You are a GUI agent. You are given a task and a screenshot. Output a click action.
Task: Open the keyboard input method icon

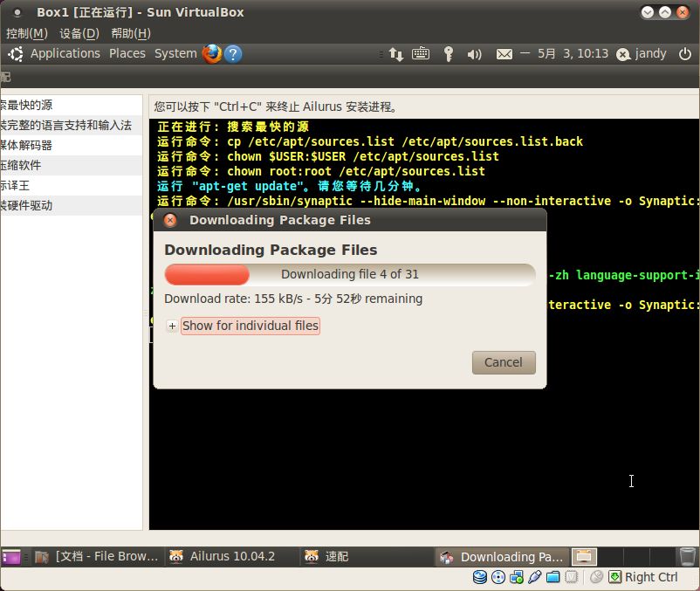421,54
